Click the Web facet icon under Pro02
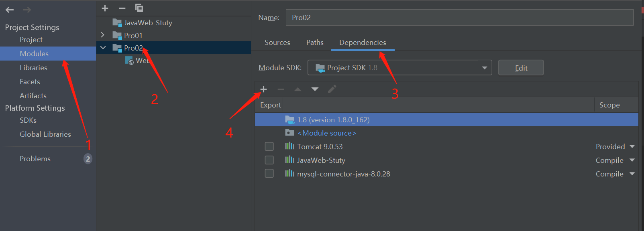This screenshot has height=231, width=644. tap(129, 61)
